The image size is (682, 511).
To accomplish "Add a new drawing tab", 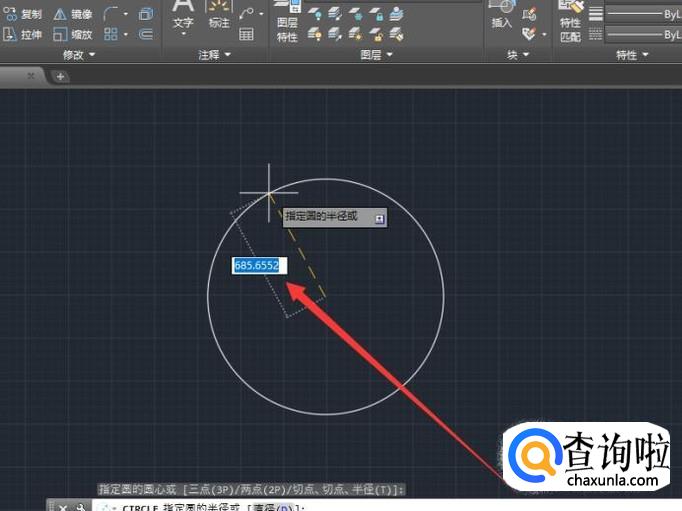I will click(x=60, y=77).
